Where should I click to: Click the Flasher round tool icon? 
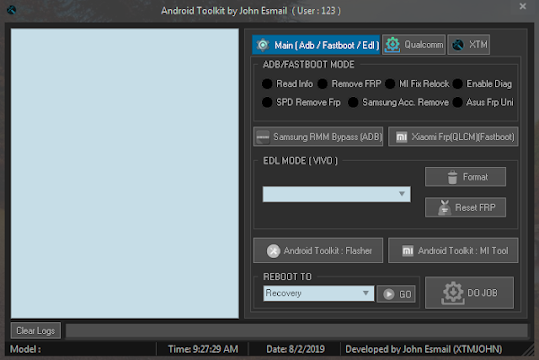click(274, 251)
